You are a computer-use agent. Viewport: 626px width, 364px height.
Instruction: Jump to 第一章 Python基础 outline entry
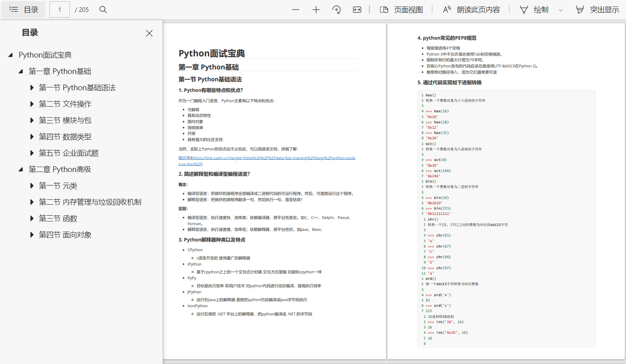click(x=60, y=71)
